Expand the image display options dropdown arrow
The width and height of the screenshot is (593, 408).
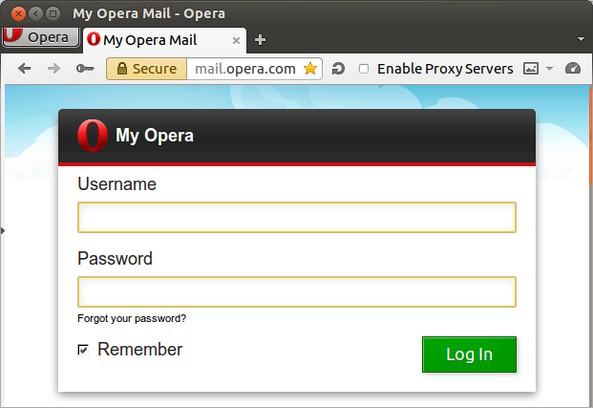pos(550,69)
